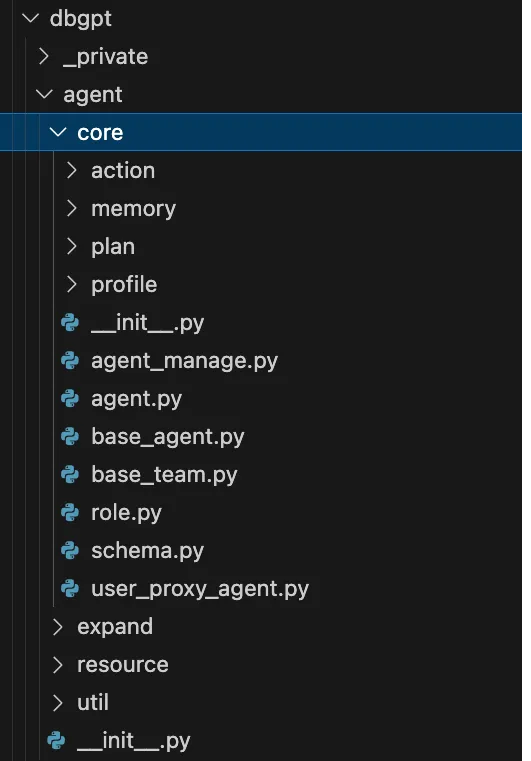Viewport: 531px width, 761px height.
Task: Click Python icon beside agent_manage.py
Action: pyautogui.click(x=70, y=361)
